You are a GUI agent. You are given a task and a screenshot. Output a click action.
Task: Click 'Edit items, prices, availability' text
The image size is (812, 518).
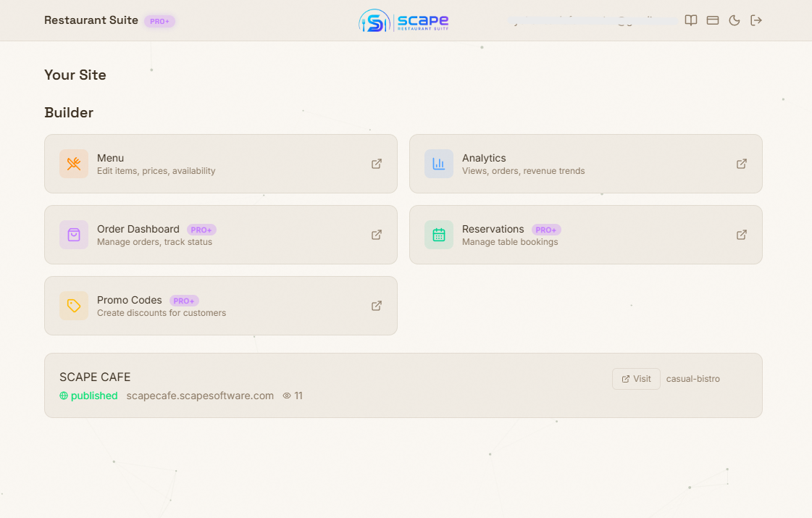click(x=156, y=171)
